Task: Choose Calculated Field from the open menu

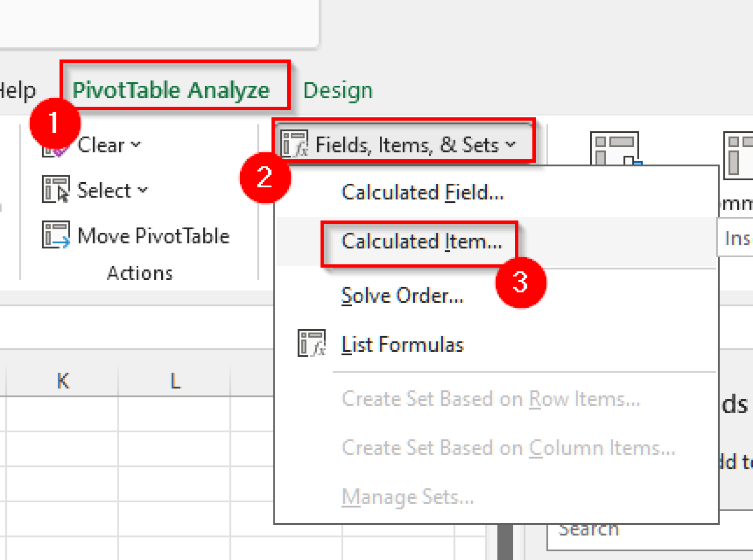Action: (423, 193)
